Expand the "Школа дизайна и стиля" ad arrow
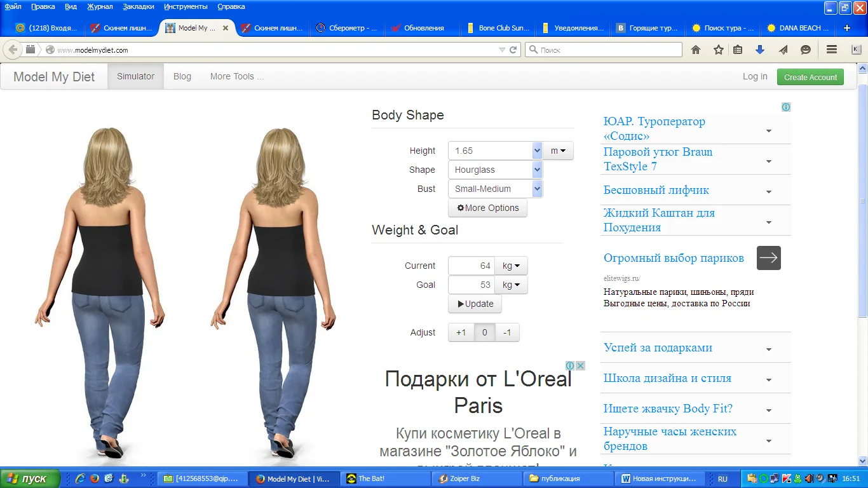Image resolution: width=868 pixels, height=488 pixels. click(x=769, y=380)
